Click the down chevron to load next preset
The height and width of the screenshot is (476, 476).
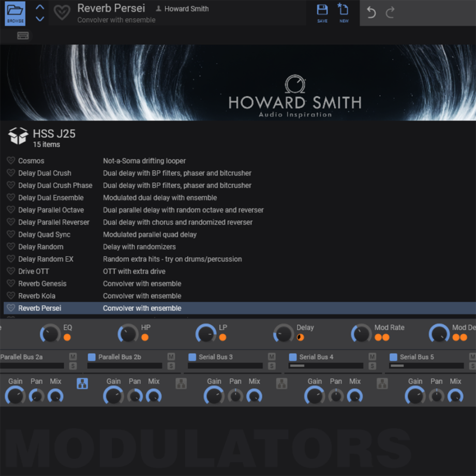click(x=39, y=19)
